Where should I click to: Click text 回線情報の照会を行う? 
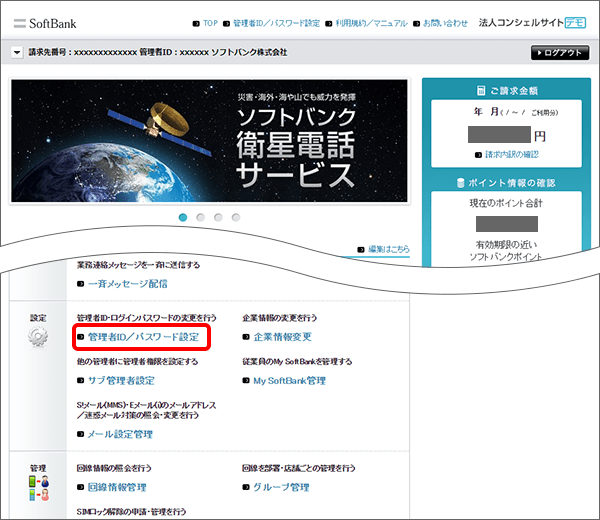(x=114, y=468)
